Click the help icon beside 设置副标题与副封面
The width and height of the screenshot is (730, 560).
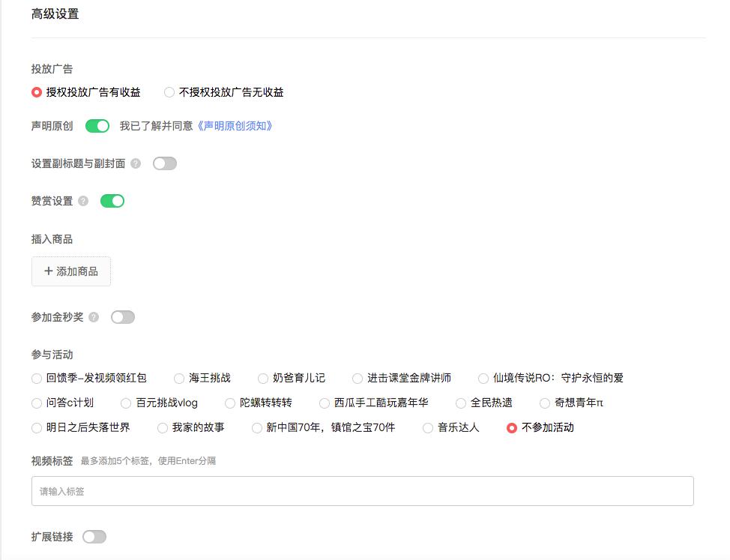[x=136, y=163]
